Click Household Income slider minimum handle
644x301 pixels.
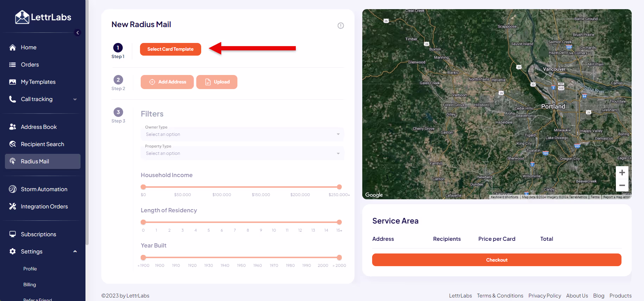tap(143, 187)
